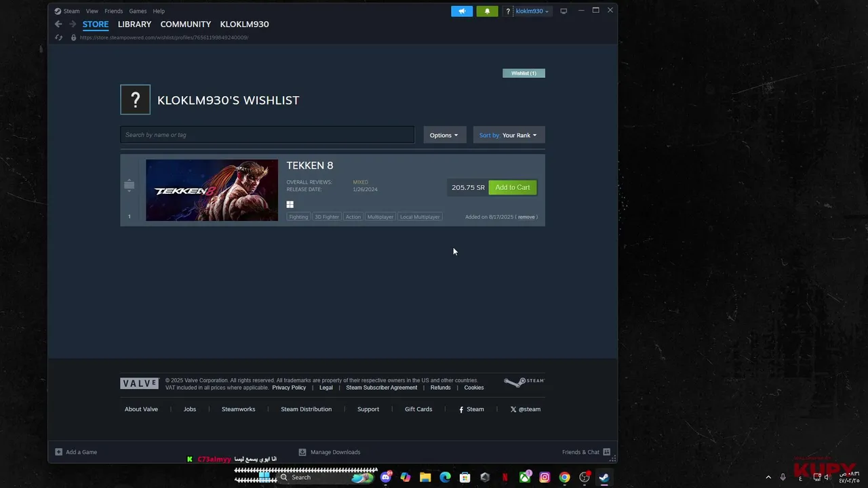
Task: Open Netflix from the taskbar
Action: [505, 477]
